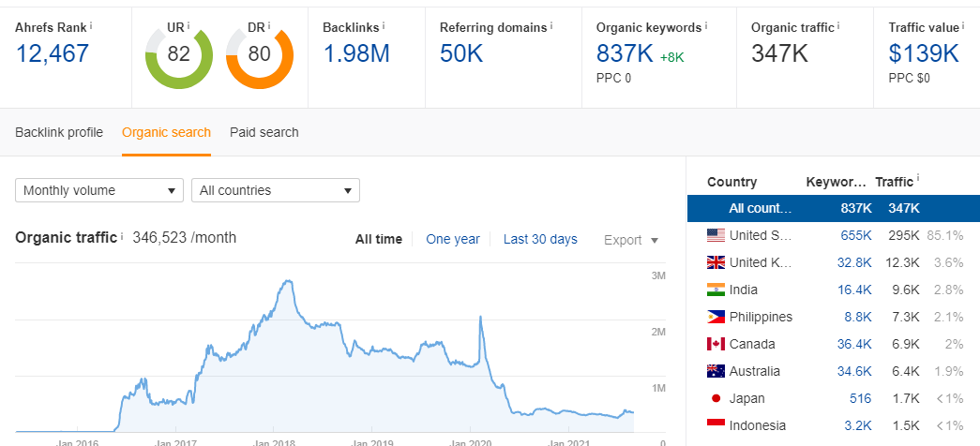Open United Kingdom 32.8K keywords link
The height and width of the screenshot is (446, 980).
click(854, 263)
